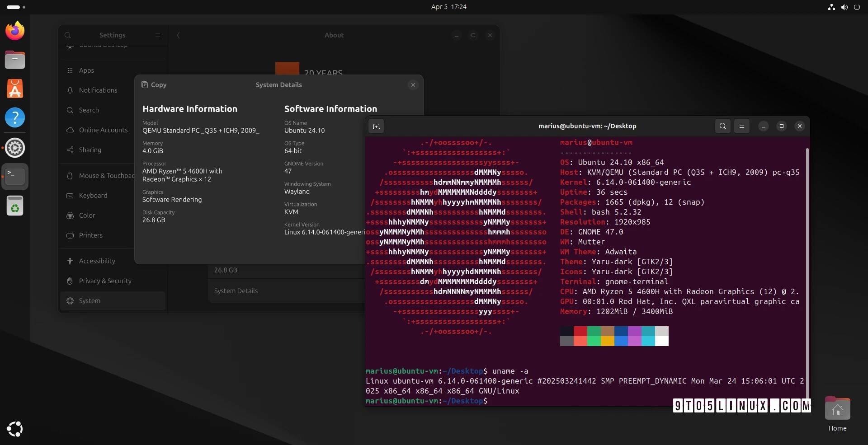Open new tab in terminal

[x=376, y=126]
